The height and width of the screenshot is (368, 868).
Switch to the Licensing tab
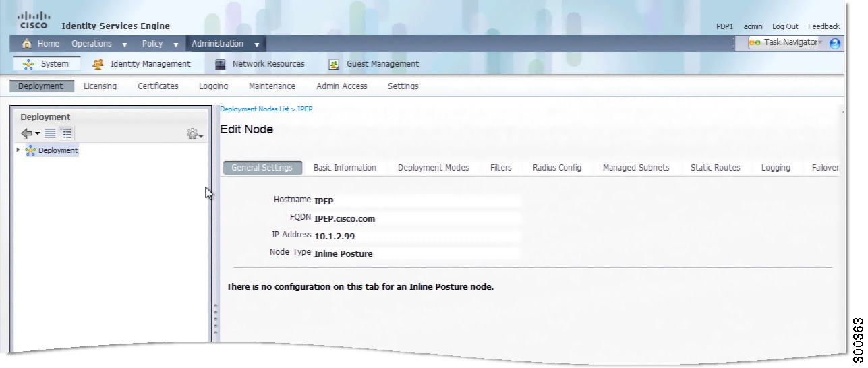pyautogui.click(x=100, y=86)
